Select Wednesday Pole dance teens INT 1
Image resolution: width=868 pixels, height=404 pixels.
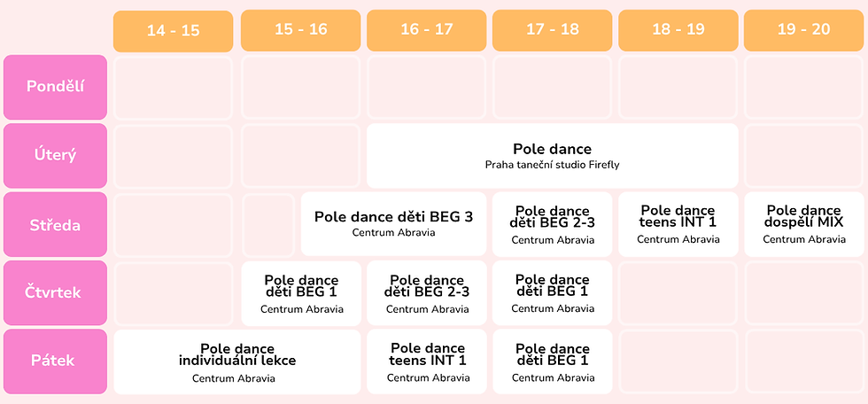coord(678,224)
